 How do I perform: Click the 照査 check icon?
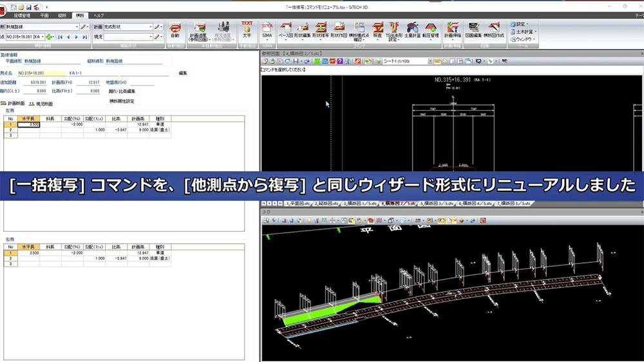click(377, 31)
